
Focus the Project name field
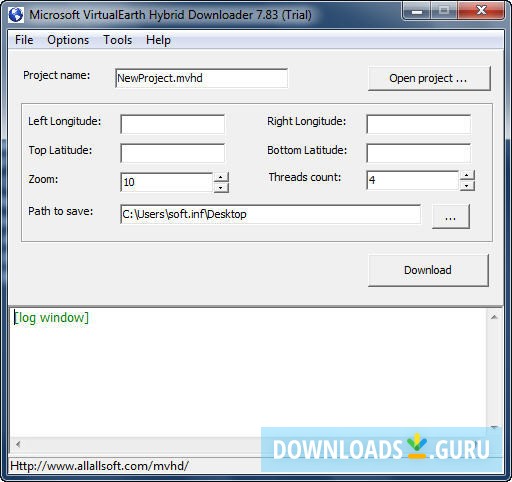(201, 78)
